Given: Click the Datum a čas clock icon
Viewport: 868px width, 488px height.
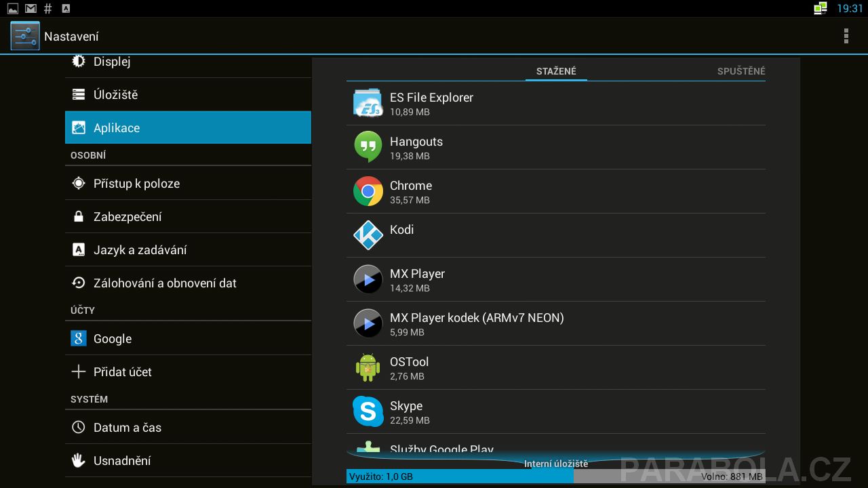Looking at the screenshot, I should coord(79,427).
